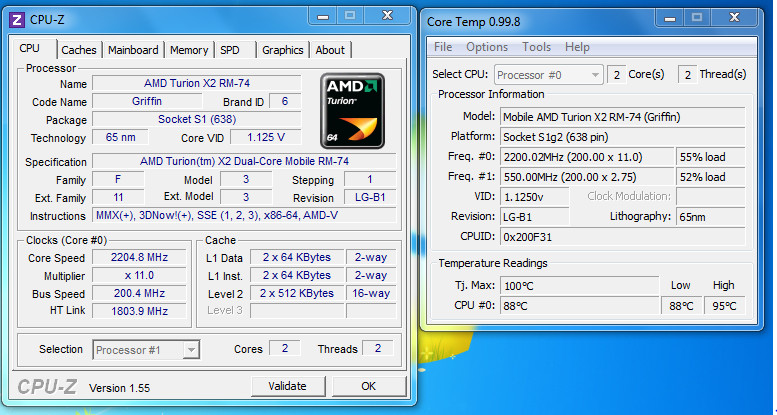
Task: Click the 52% load value
Action: [711, 177]
